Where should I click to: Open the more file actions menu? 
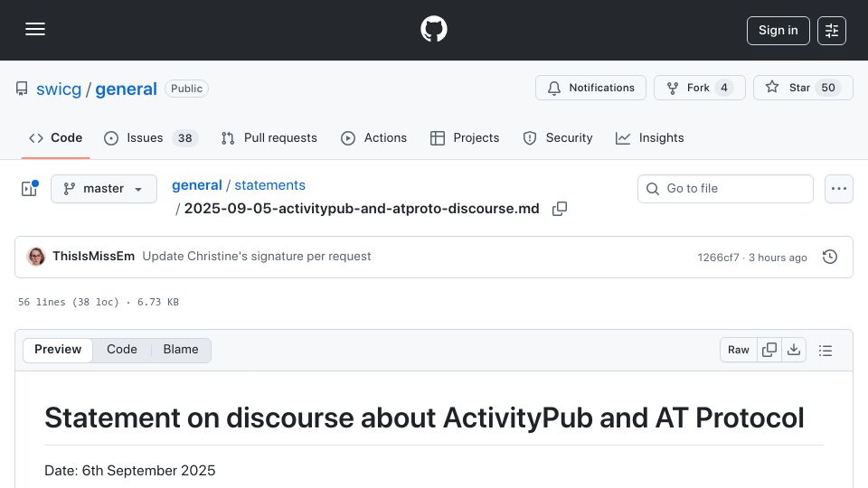[x=839, y=189]
